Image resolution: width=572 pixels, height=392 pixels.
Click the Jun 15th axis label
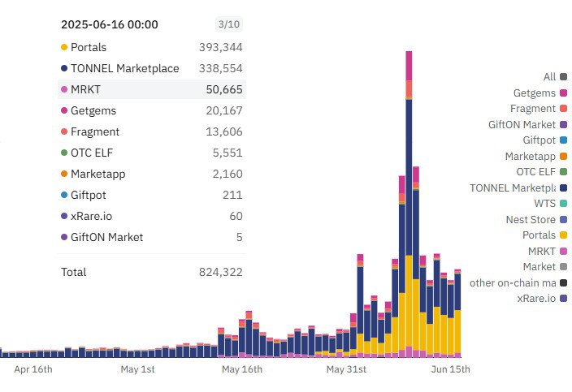click(x=450, y=369)
